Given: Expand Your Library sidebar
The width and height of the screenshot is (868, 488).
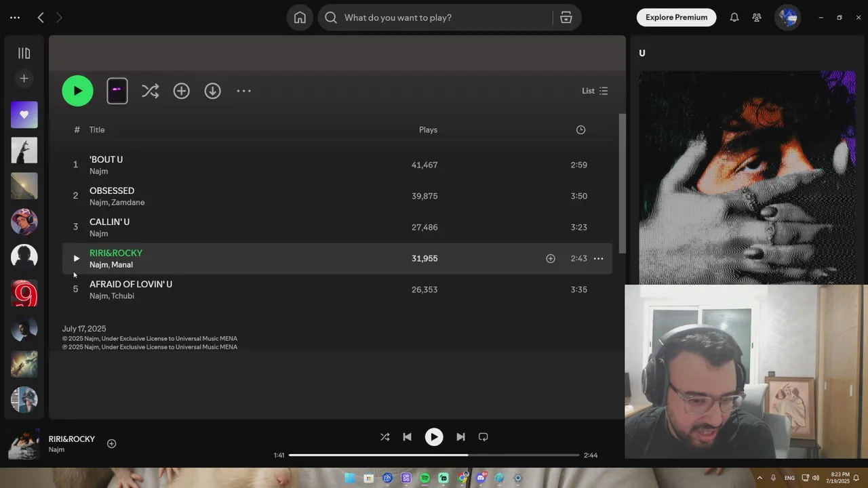Looking at the screenshot, I should coord(24,54).
